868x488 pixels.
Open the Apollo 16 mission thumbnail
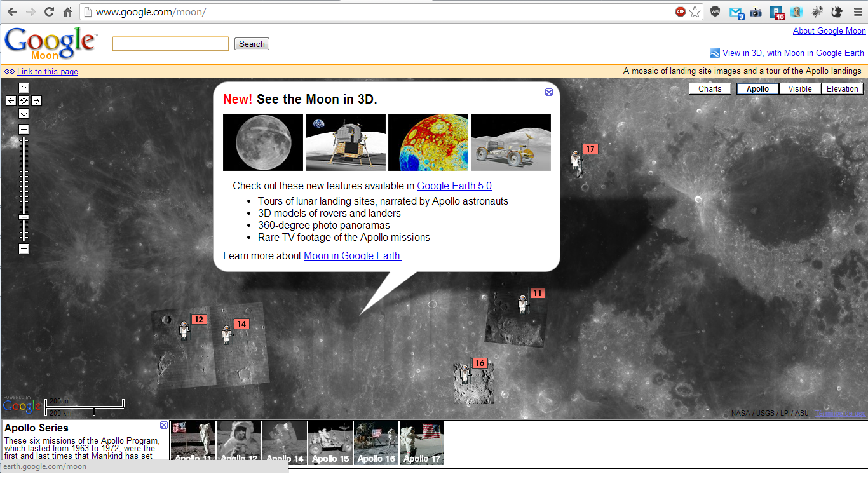(x=376, y=443)
